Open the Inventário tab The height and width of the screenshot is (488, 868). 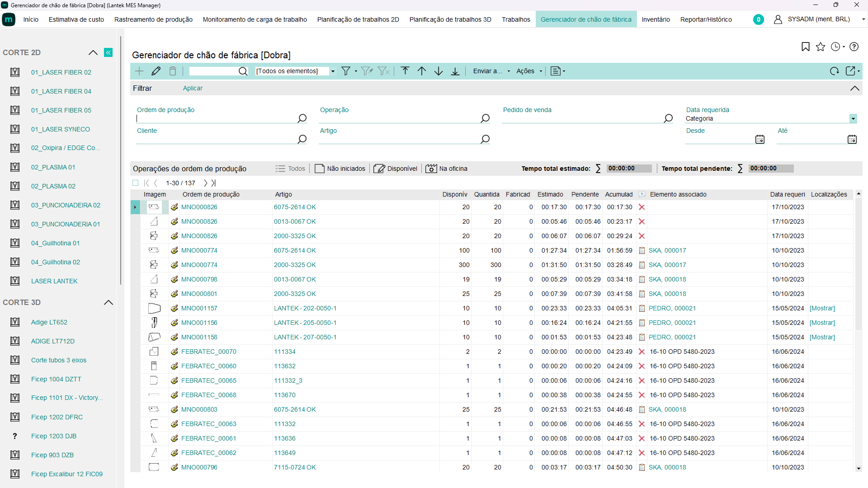656,19
